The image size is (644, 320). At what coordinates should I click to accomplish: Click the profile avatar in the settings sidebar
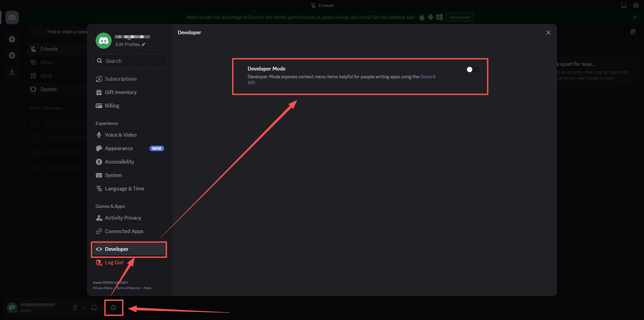click(x=104, y=41)
